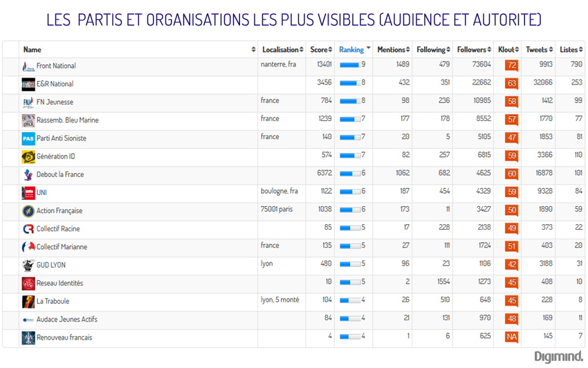Click the GUD LYON avatar icon
The image size is (588, 368).
pyautogui.click(x=28, y=265)
